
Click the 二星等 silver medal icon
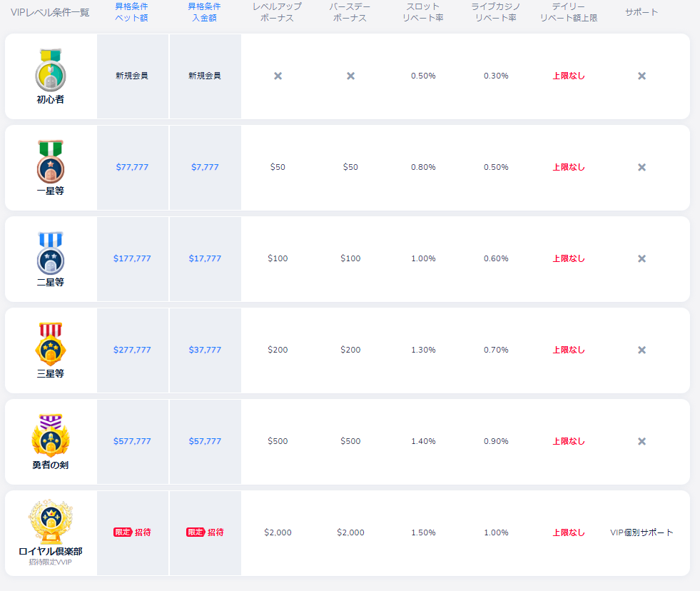pyautogui.click(x=50, y=253)
